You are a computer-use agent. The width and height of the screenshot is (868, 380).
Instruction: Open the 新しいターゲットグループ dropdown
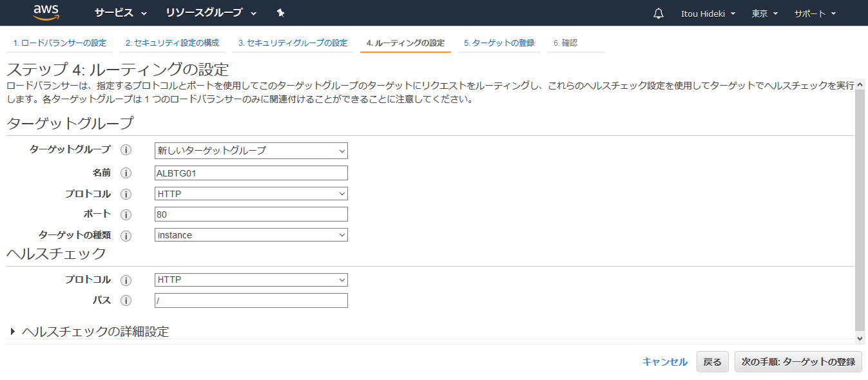[x=251, y=151]
